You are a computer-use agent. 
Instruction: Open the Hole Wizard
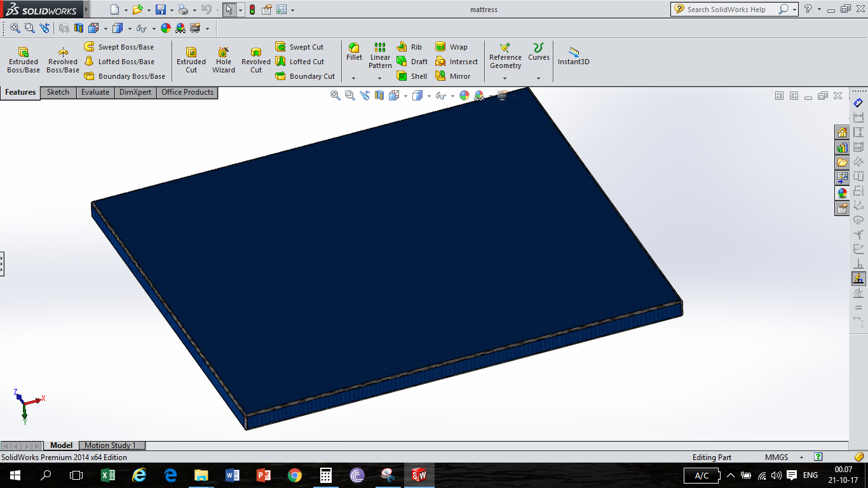tap(224, 60)
